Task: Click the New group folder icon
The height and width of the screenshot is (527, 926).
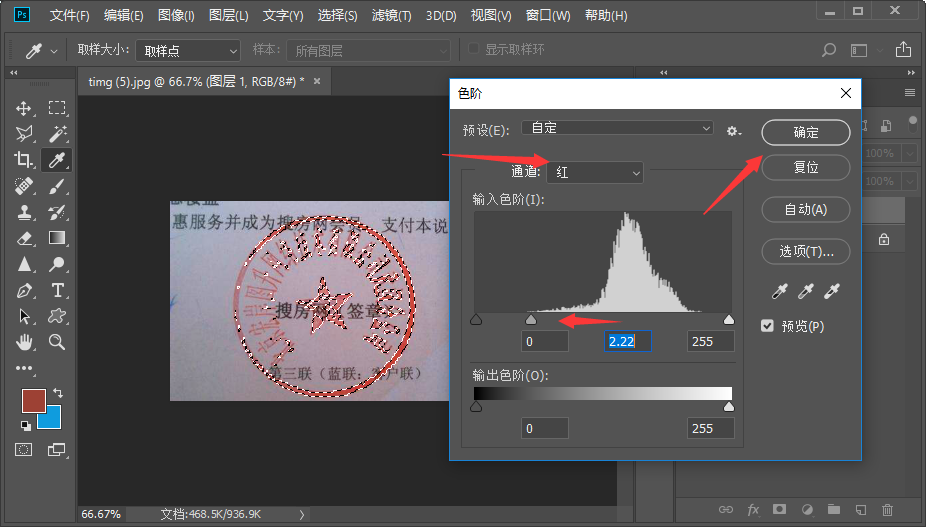Action: click(834, 509)
